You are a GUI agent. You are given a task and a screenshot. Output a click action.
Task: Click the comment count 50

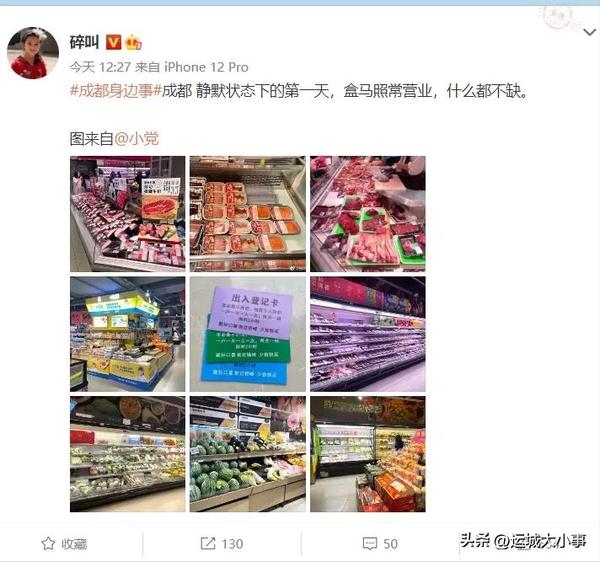(x=390, y=544)
